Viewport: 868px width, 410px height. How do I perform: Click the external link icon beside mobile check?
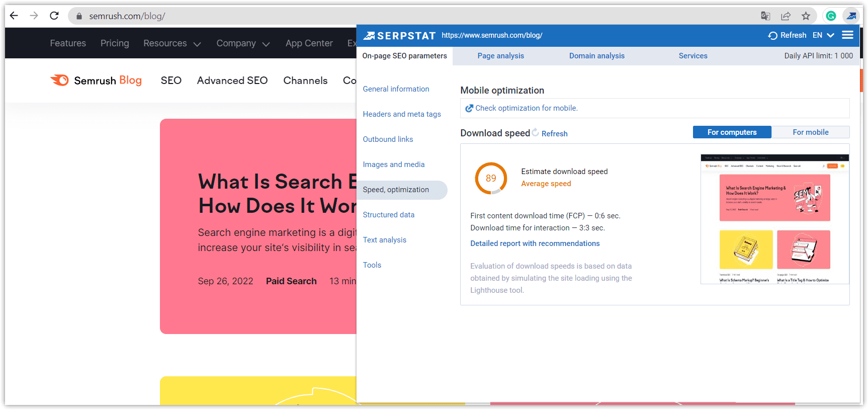pos(469,108)
